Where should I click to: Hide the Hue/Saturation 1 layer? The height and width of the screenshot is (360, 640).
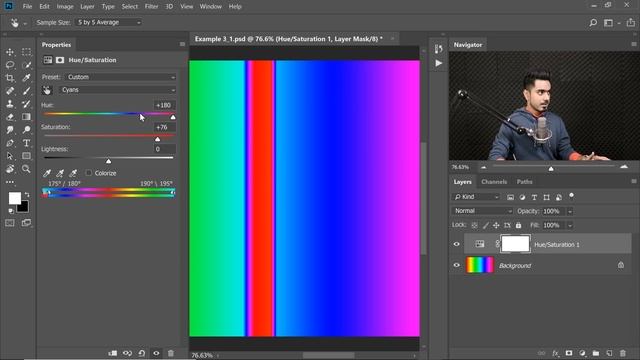tap(457, 244)
